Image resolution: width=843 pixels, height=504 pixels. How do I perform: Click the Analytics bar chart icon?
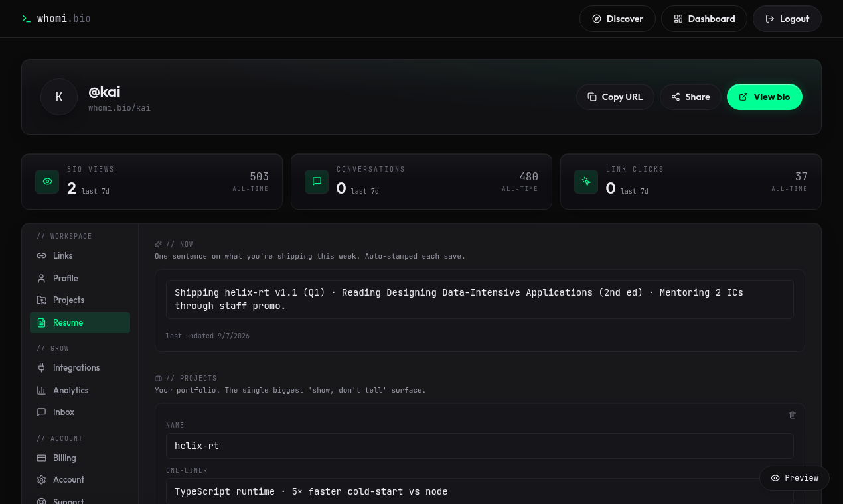41,390
